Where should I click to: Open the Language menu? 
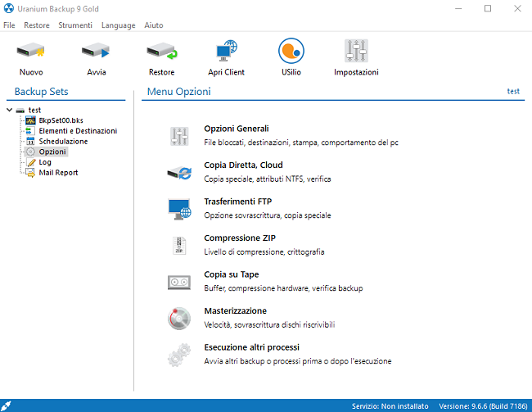coord(119,25)
